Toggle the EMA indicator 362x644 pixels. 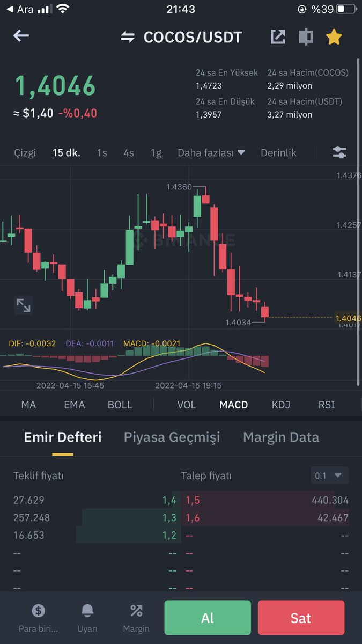(75, 405)
